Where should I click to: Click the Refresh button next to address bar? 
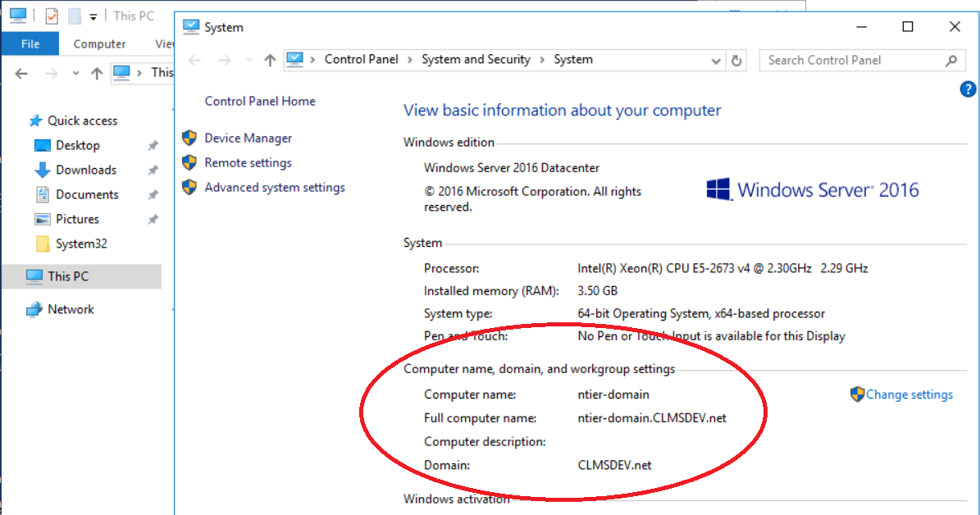click(x=736, y=60)
